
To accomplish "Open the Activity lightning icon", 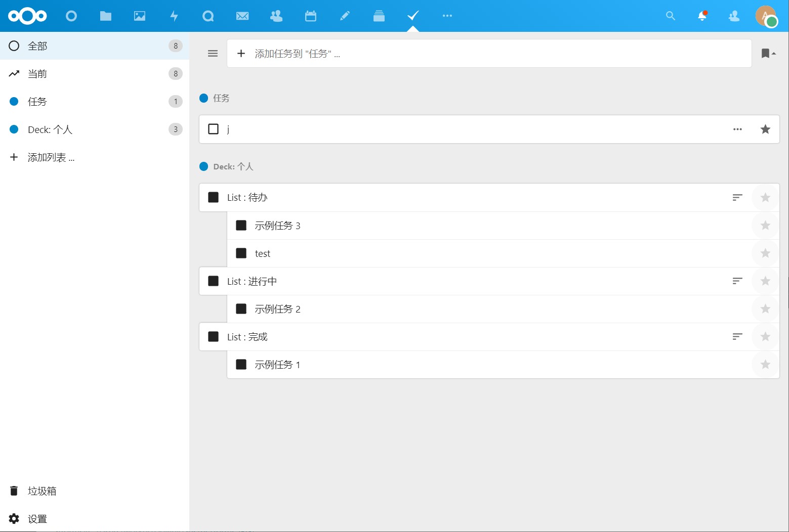I will 174,16.
